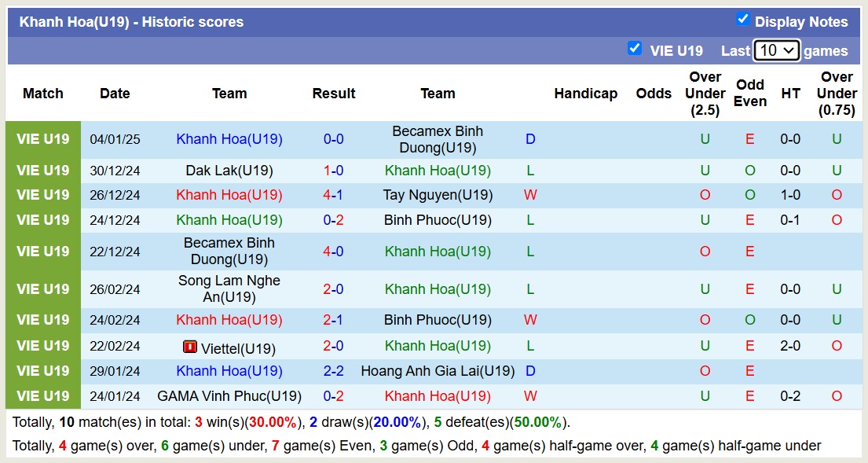Open the 2-2 match result link
Screen dimensions: 868x463
(x=334, y=371)
